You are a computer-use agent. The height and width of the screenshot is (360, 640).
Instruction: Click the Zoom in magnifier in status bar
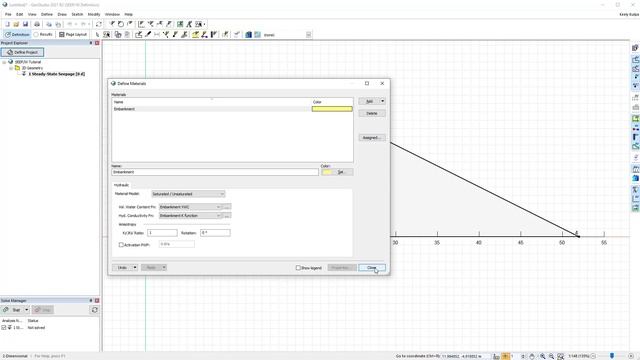pyautogui.click(x=542, y=356)
